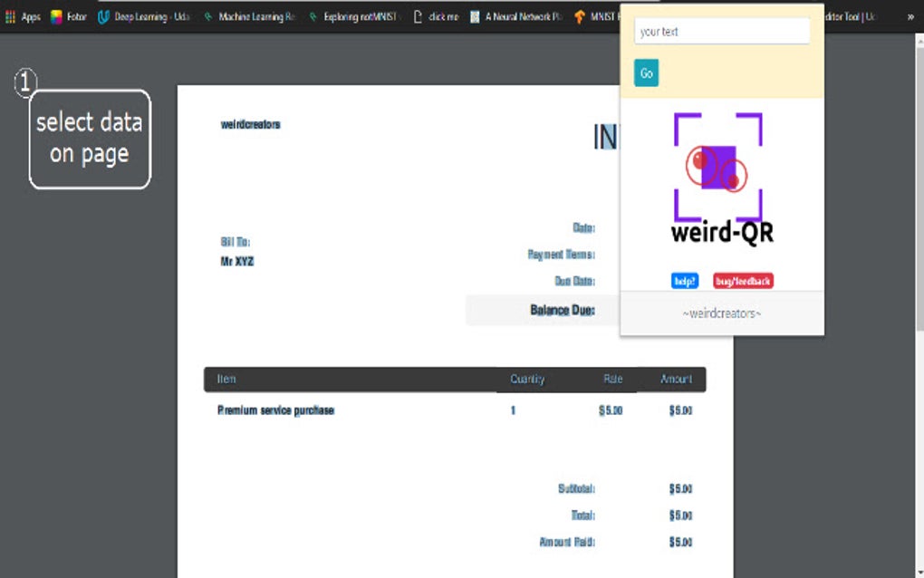Viewport: 924px width, 578px height.
Task: Open the Fotor bookmark favicon
Action: (x=57, y=16)
